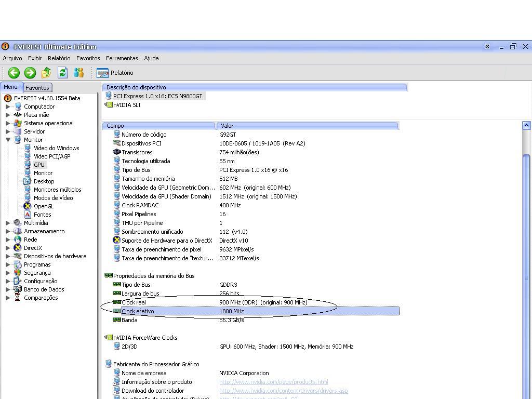Expand the Rede tree node
The height and width of the screenshot is (399, 532).
click(8, 240)
